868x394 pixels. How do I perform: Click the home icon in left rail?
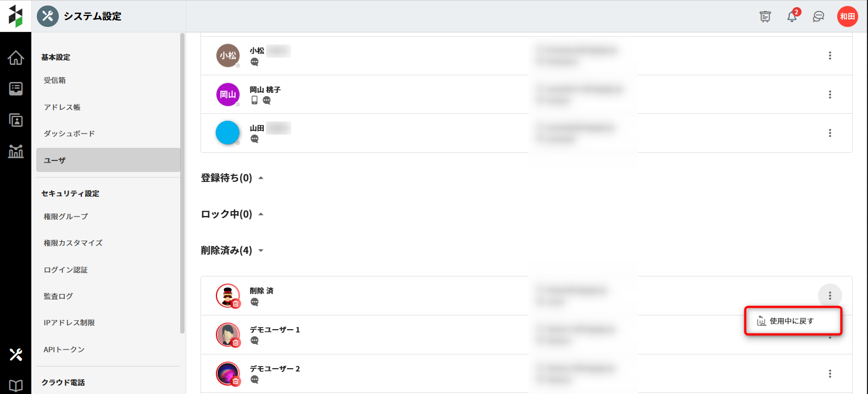(15, 58)
